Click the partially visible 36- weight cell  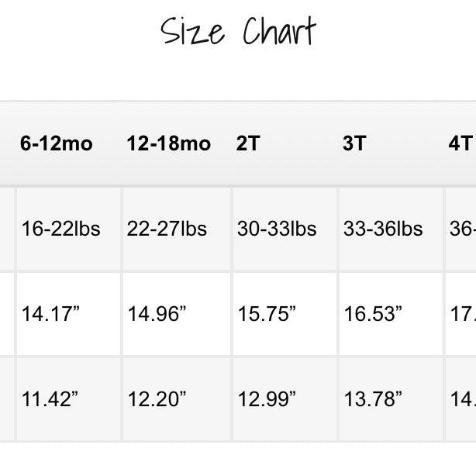pos(462,229)
